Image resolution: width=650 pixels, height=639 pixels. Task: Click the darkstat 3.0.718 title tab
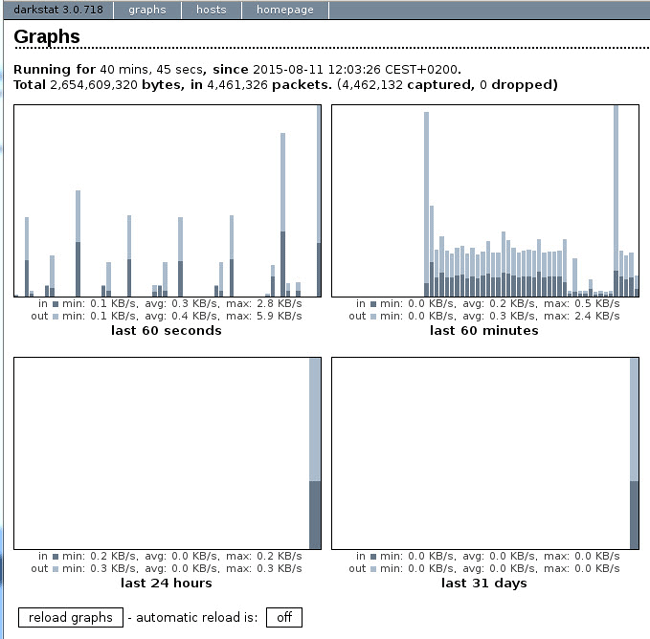point(57,10)
